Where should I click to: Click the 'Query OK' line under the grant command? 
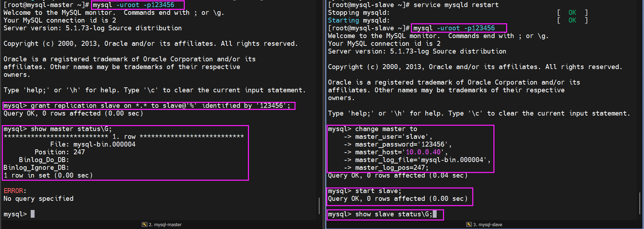click(73, 113)
